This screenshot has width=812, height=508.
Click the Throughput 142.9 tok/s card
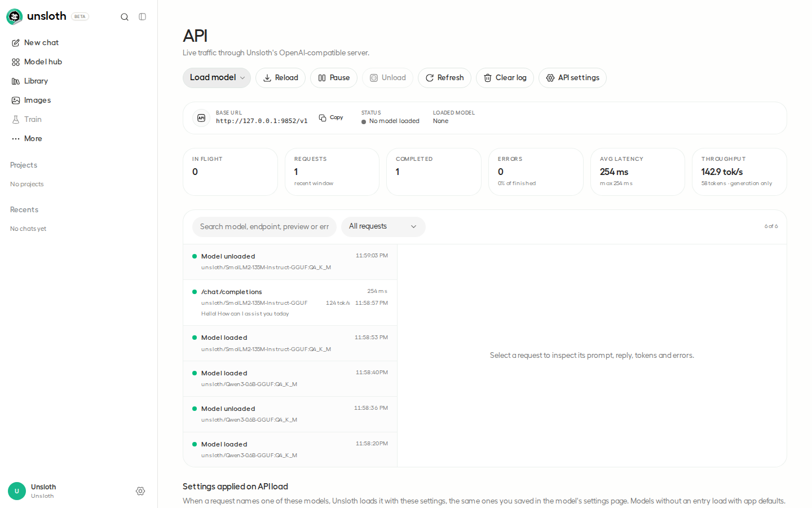[x=739, y=172]
